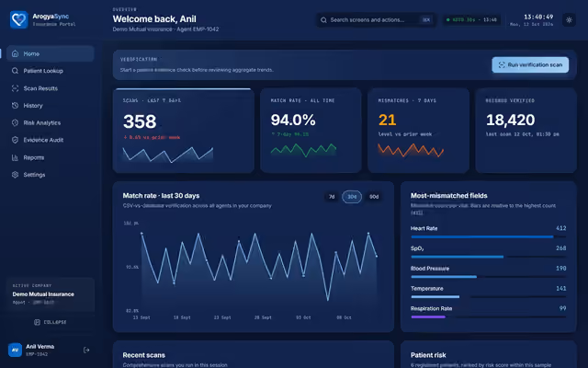The width and height of the screenshot is (588, 368).
Task: Open Risk Analytics
Action: coord(51,122)
